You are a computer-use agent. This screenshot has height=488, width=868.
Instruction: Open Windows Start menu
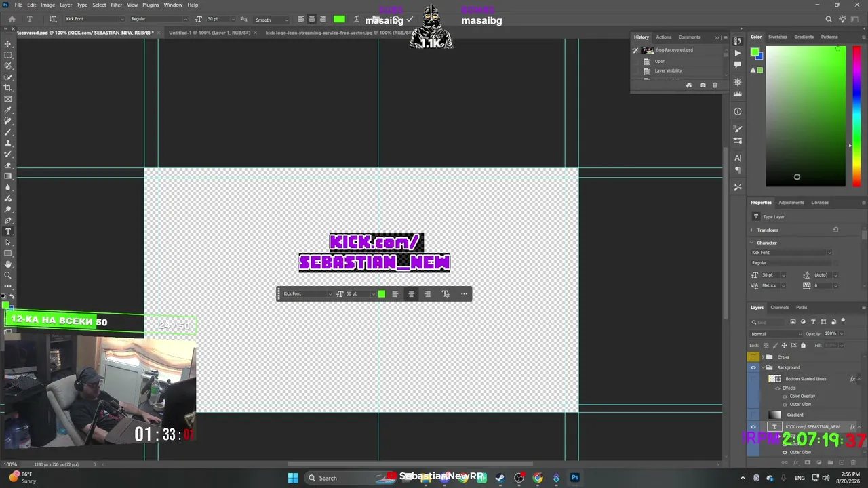(292, 478)
